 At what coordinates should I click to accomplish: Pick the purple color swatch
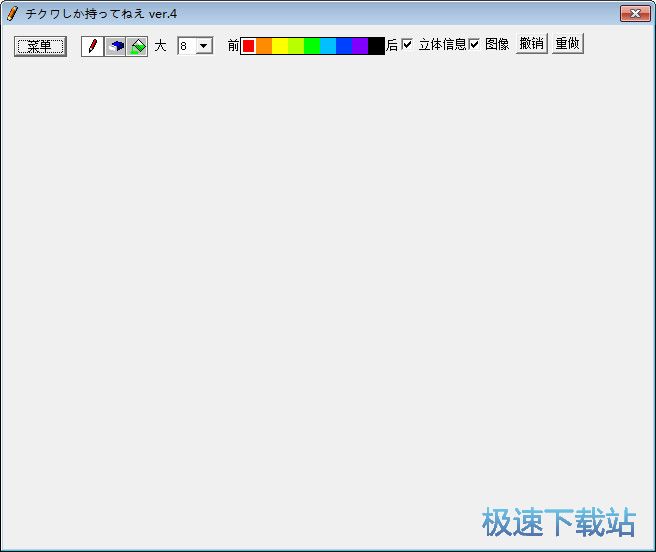(x=360, y=46)
